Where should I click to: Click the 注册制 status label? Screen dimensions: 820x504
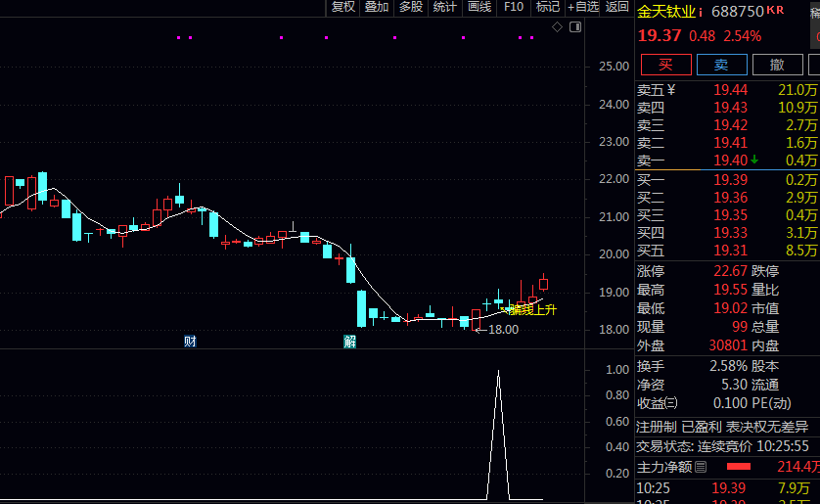[x=657, y=427]
